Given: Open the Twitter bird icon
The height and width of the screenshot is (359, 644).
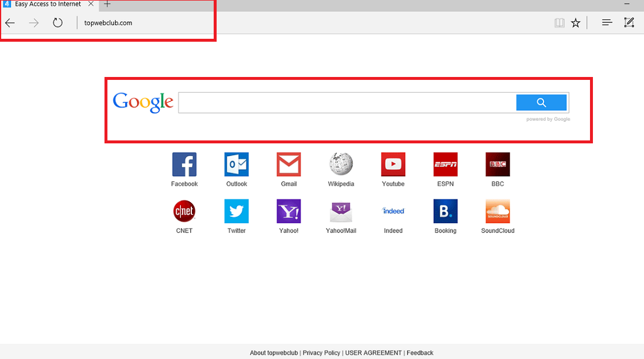Looking at the screenshot, I should 237,211.
